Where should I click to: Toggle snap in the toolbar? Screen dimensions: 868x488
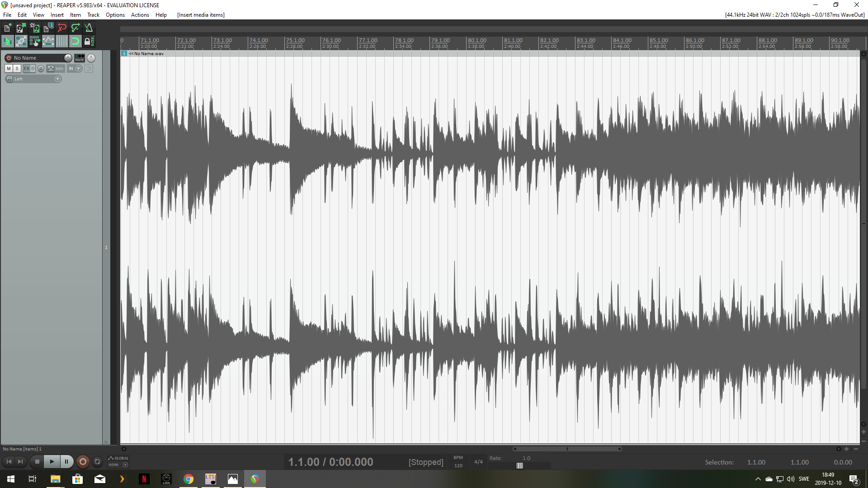[x=75, y=42]
